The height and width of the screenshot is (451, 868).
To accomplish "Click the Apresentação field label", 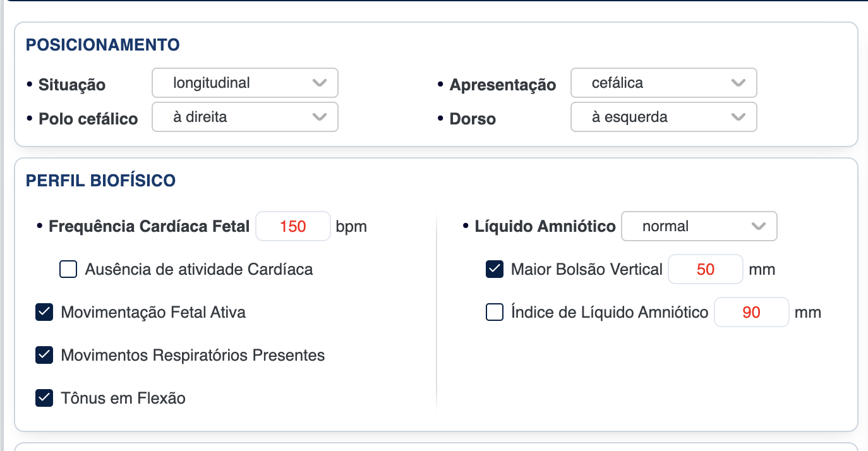I will [502, 85].
